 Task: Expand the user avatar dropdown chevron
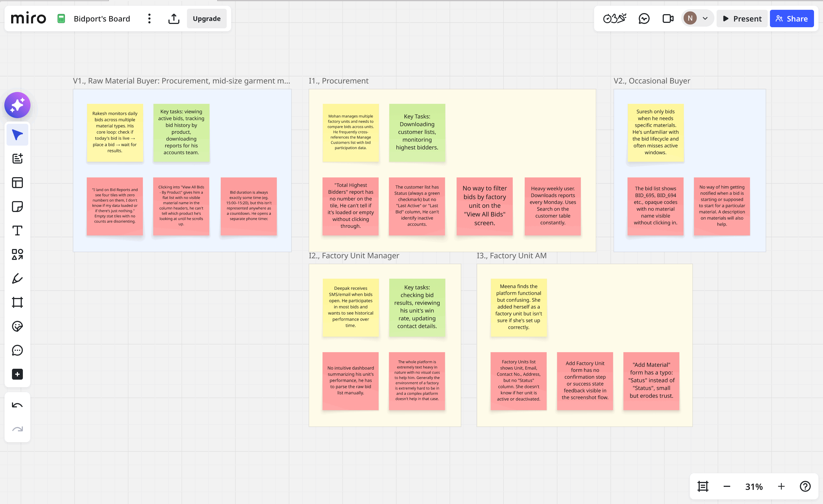[x=705, y=19]
